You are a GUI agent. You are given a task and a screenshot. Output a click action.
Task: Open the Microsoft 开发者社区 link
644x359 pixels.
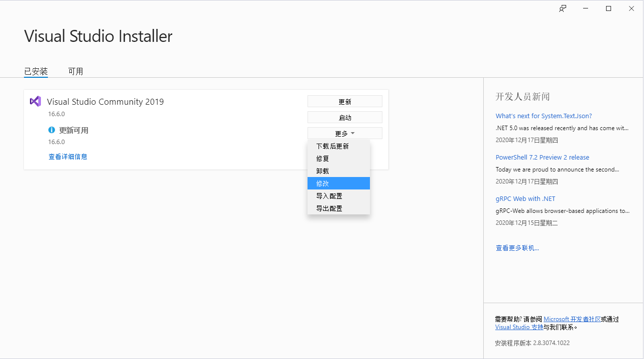coord(572,319)
